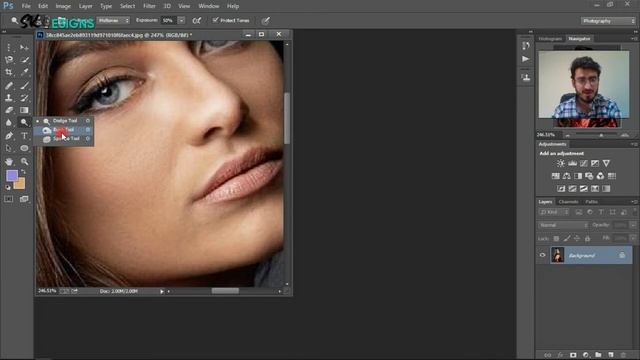Add a Channel Mixer adjustment

[600, 176]
